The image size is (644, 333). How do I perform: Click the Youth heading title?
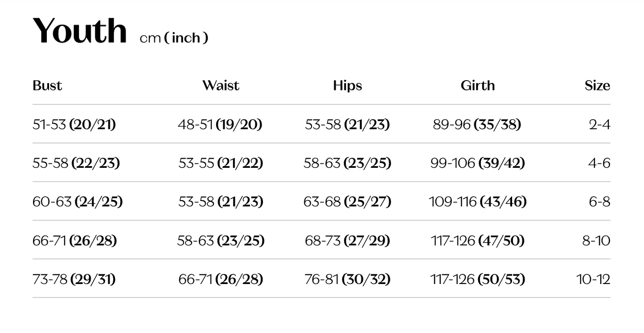click(80, 31)
